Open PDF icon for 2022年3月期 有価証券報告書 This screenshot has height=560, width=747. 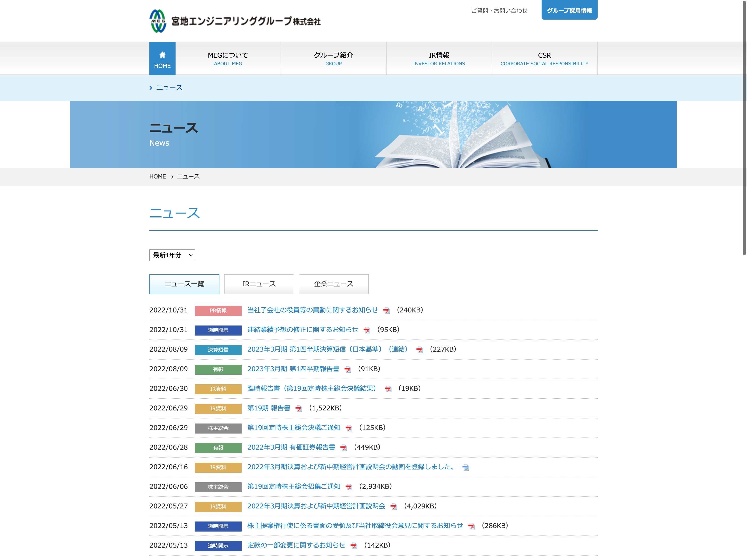343,448
